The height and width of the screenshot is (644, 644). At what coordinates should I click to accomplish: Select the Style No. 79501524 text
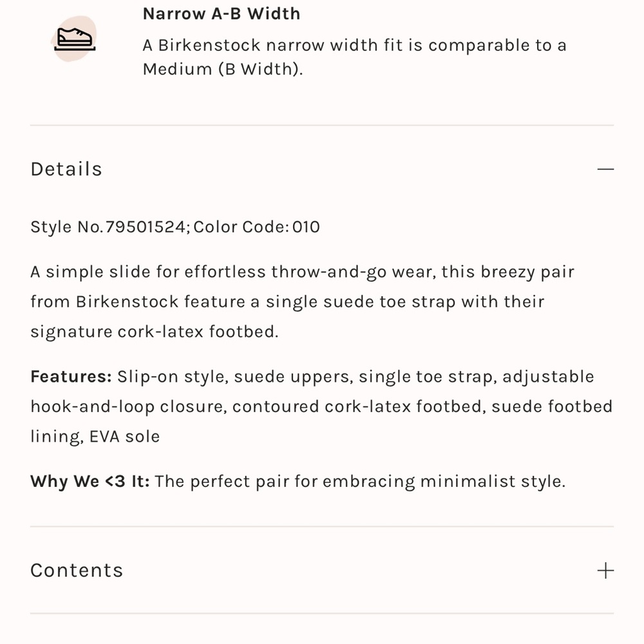click(108, 227)
